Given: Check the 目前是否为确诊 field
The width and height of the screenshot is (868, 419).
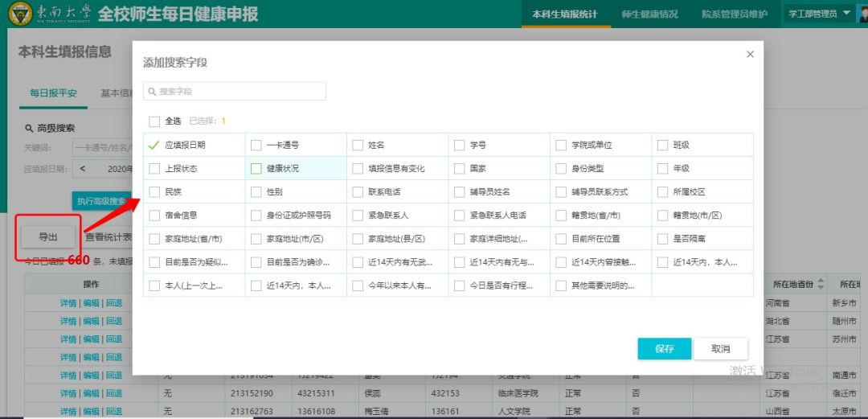Looking at the screenshot, I should 256,263.
